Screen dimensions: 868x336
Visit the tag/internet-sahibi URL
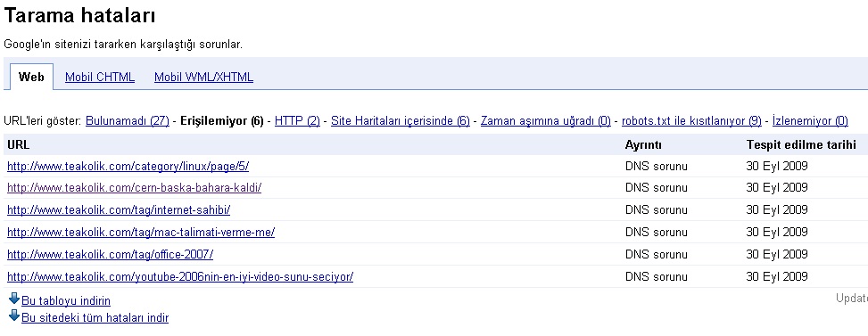[119, 210]
